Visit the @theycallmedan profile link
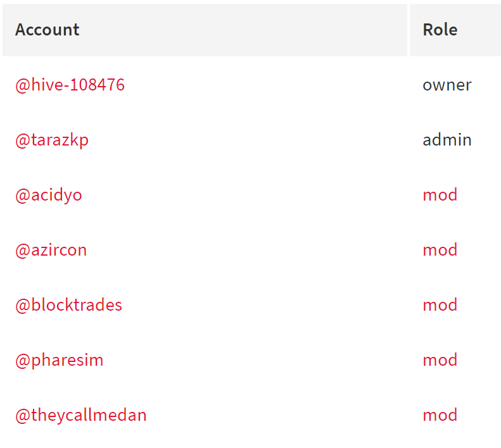 click(81, 416)
